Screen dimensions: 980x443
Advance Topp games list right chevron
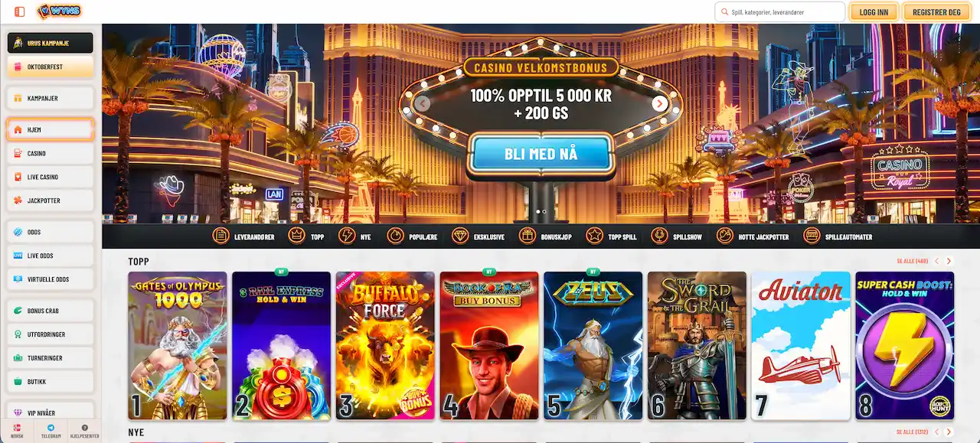pos(949,262)
